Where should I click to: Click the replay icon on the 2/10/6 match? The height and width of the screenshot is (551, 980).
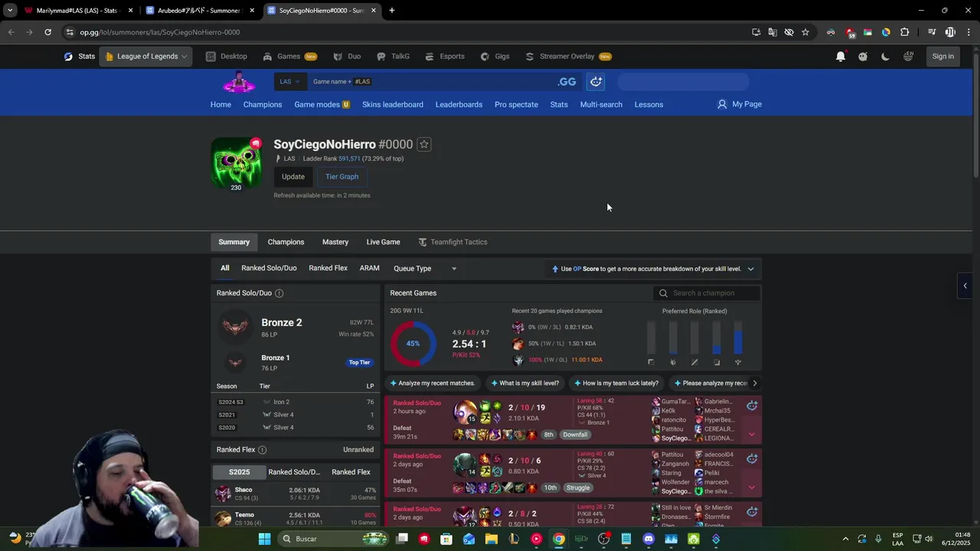click(752, 458)
